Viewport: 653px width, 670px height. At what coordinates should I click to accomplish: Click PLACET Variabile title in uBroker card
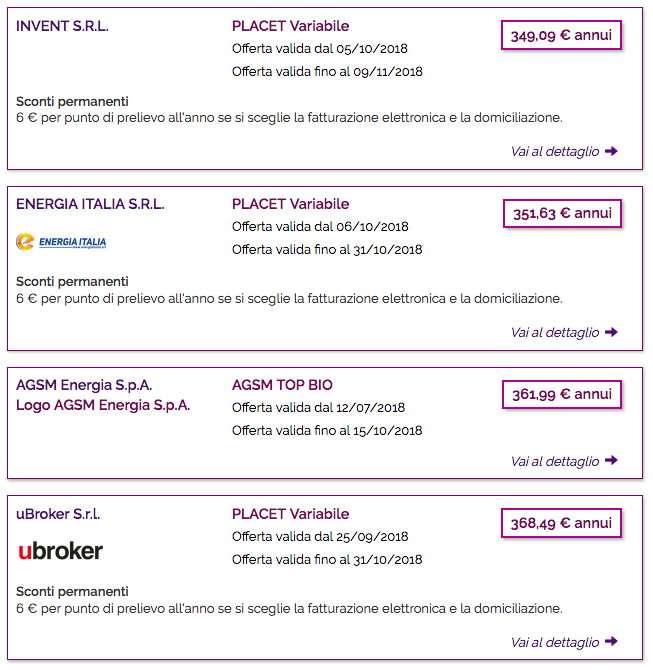tap(291, 514)
